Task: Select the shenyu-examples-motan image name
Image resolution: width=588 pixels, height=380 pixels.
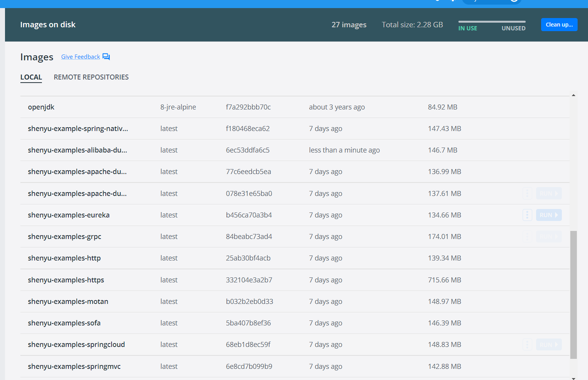Action: pyautogui.click(x=68, y=302)
